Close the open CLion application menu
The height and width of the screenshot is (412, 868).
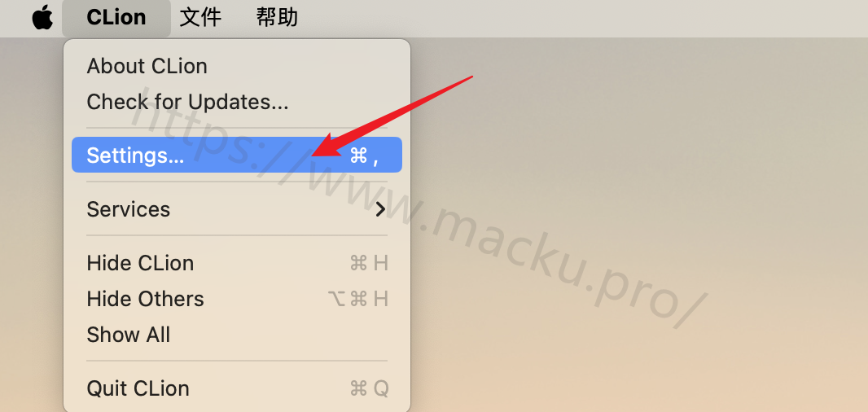pyautogui.click(x=116, y=18)
